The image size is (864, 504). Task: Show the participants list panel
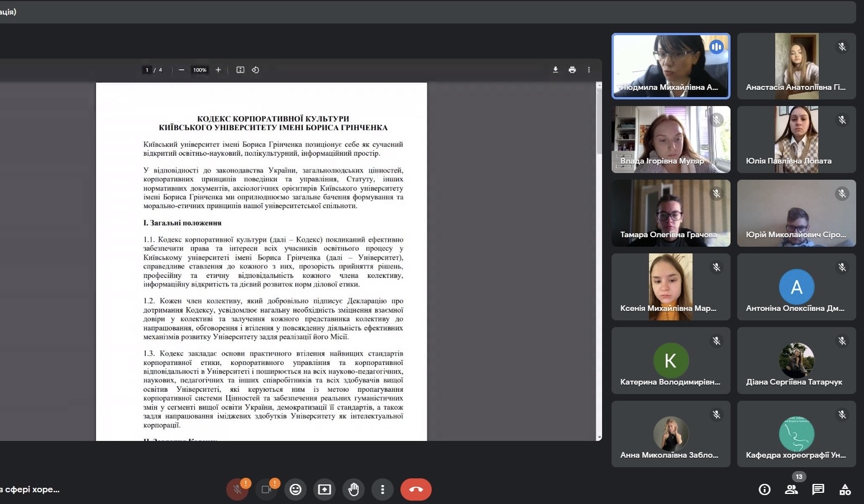click(791, 489)
